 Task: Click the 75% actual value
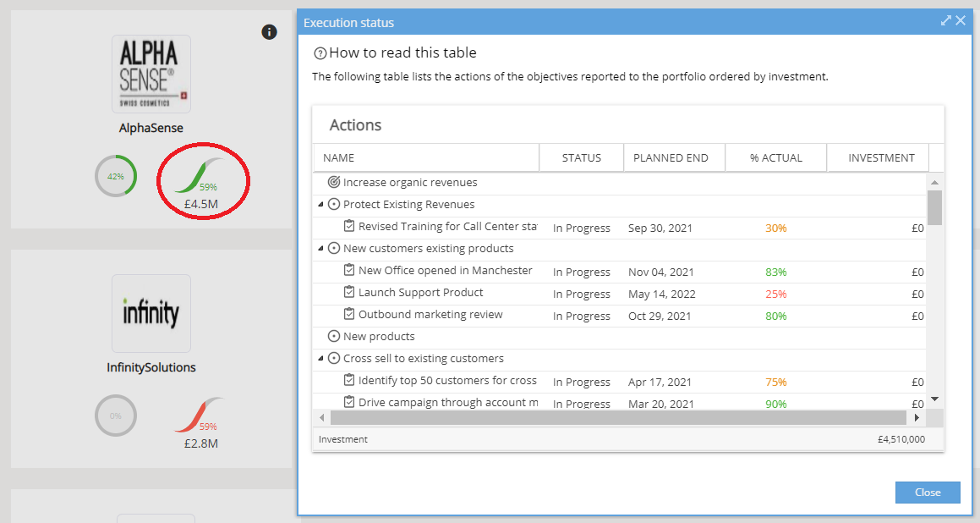point(775,382)
